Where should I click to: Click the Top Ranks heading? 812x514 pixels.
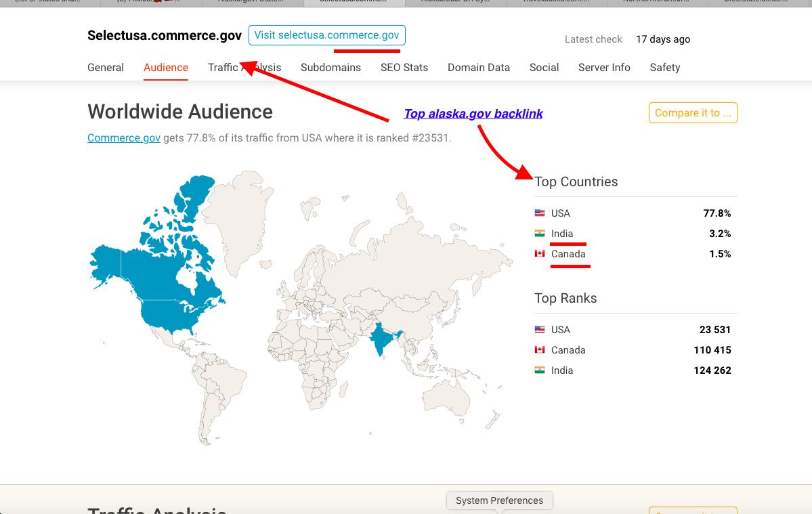(565, 298)
